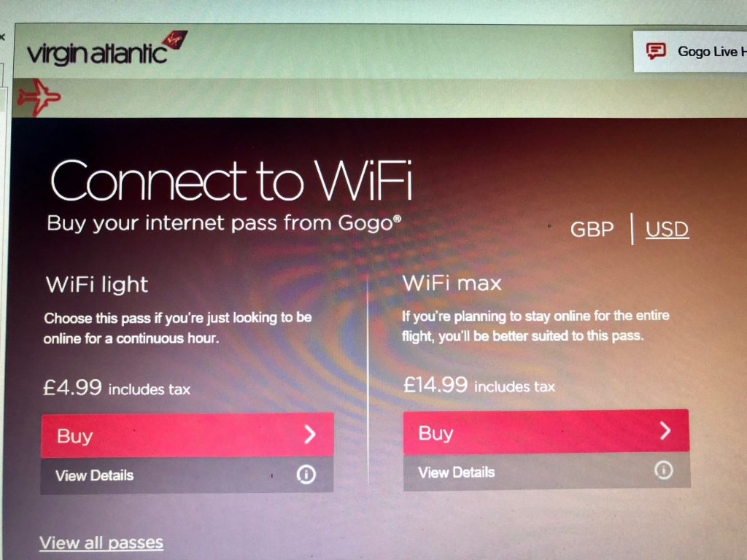Screen dimensions: 747x560
Task: Click the chevron arrow on WiFi light Buy
Action: [x=309, y=435]
